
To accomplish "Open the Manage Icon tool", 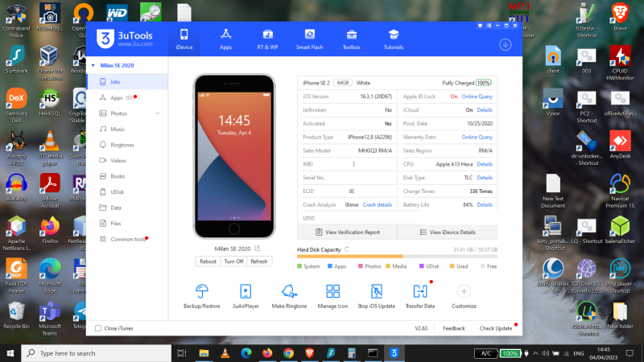I will 332,296.
